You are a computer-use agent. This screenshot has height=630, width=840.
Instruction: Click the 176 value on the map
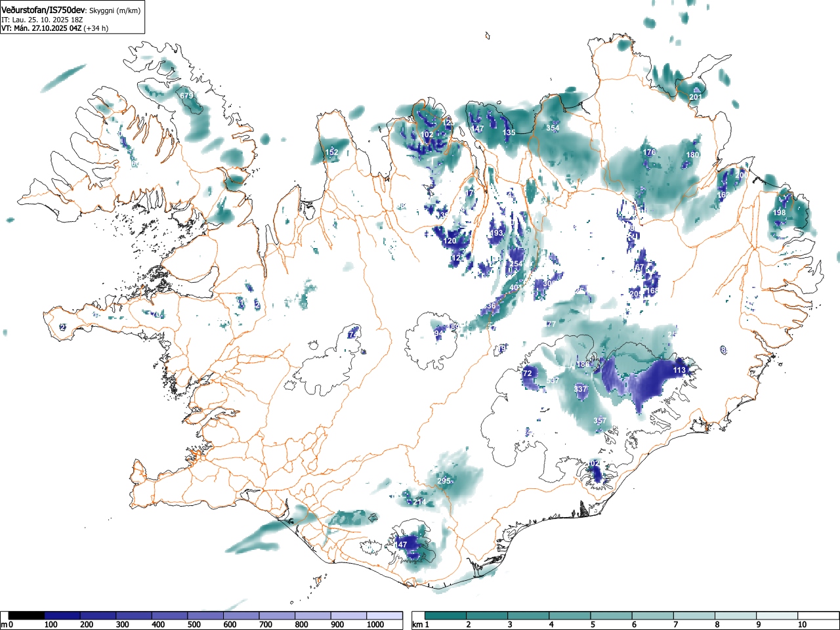(649, 152)
